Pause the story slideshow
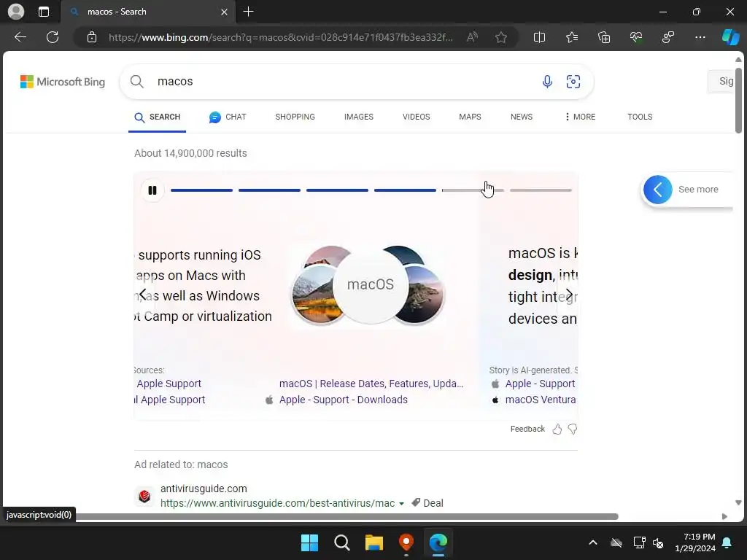The width and height of the screenshot is (747, 560). [152, 190]
